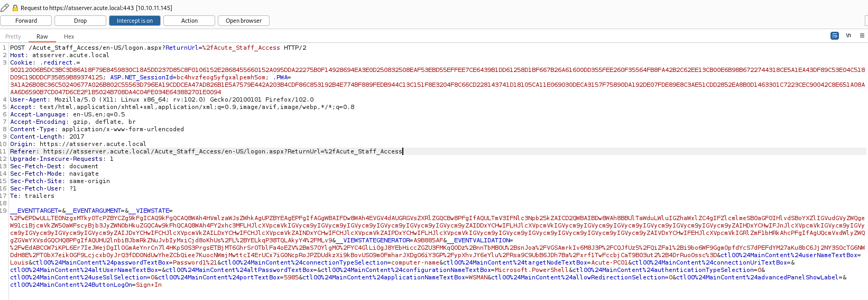This screenshot has height=300, width=868.
Task: Click the pencil edit icon beside the request title
Action: pos(5,8)
